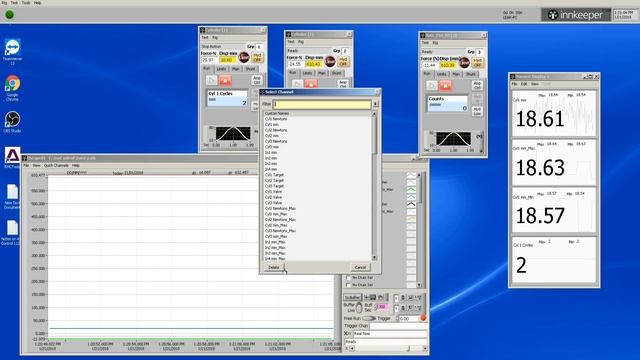The image size is (640, 360).
Task: Click the orange trigger indicator in scope panel
Action: point(423,318)
